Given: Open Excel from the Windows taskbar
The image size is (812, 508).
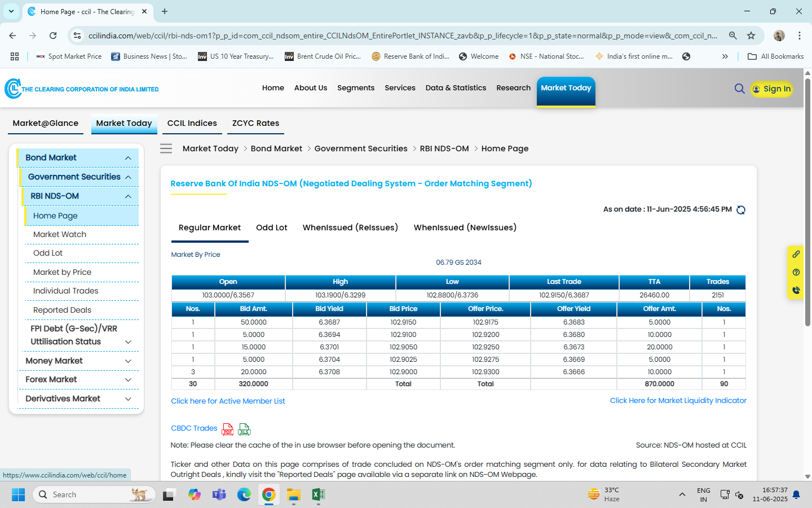Looking at the screenshot, I should [x=318, y=495].
